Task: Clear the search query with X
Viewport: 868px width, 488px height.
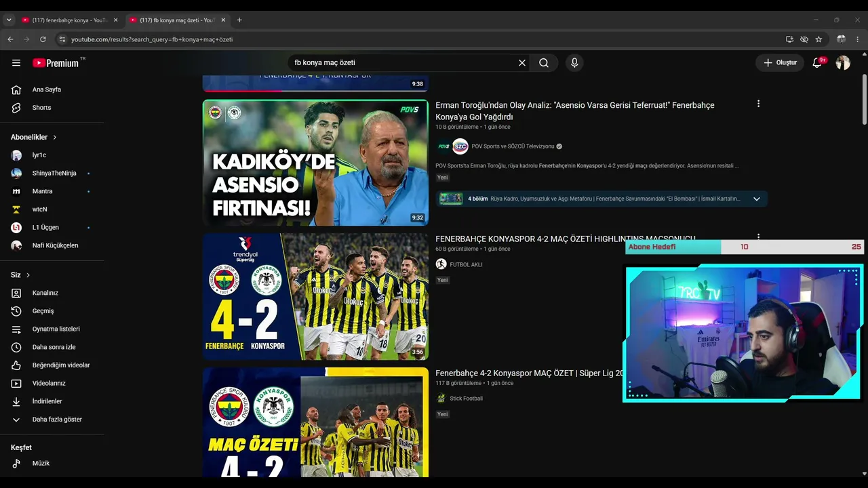Action: [x=522, y=63]
